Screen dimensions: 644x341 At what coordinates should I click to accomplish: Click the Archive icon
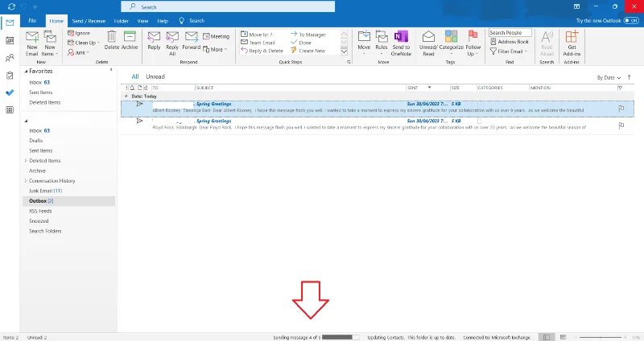click(x=130, y=36)
